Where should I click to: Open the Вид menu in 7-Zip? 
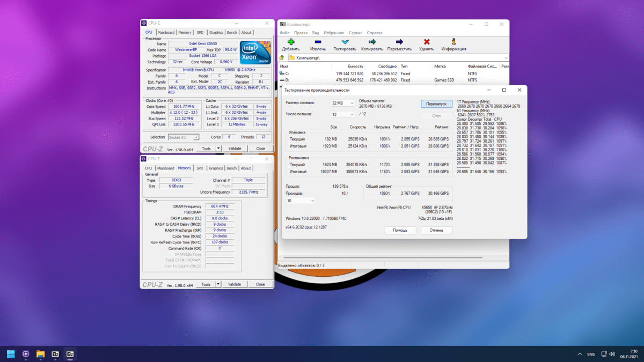(x=316, y=33)
